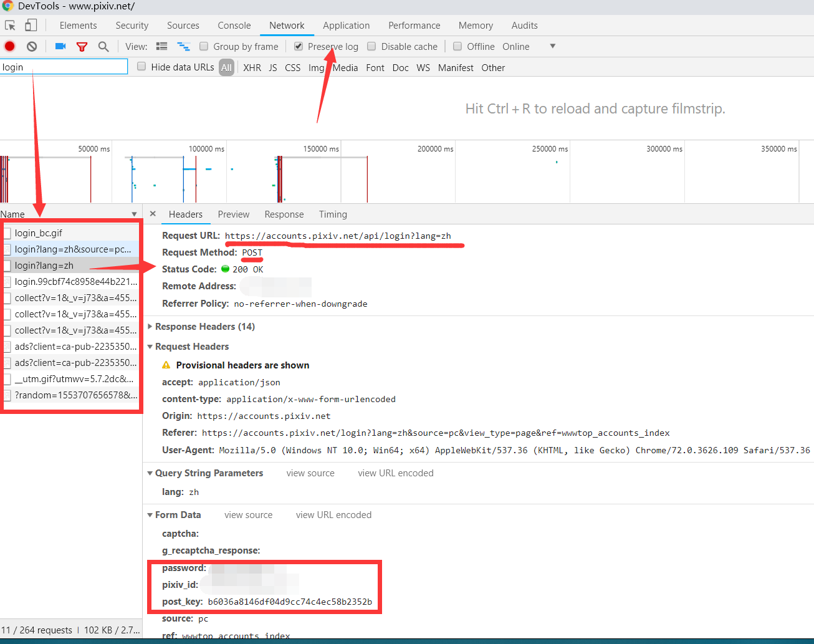Click file icon beside login_bc.gif
The image size is (814, 644).
click(7, 233)
